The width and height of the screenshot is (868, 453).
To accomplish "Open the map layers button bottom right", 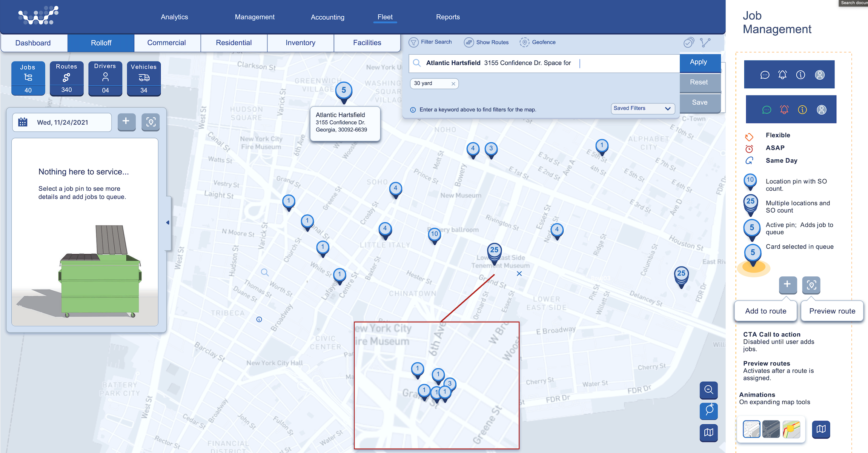I will [x=708, y=432].
